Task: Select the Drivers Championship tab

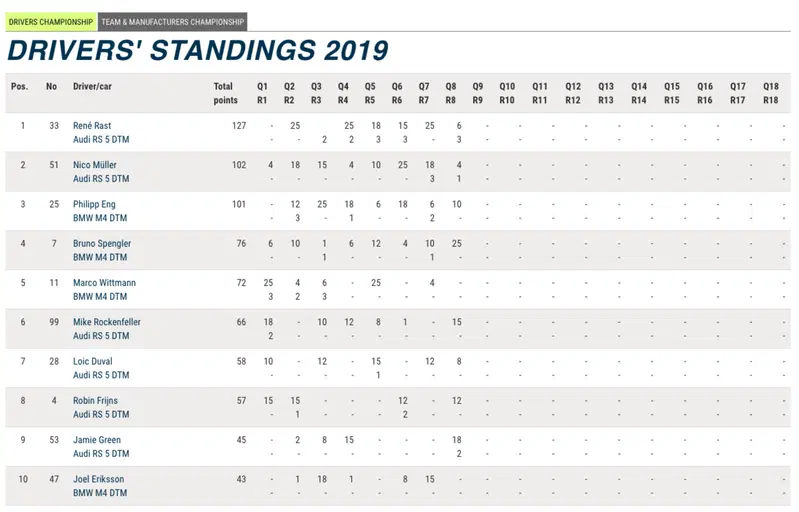Action: tap(51, 22)
